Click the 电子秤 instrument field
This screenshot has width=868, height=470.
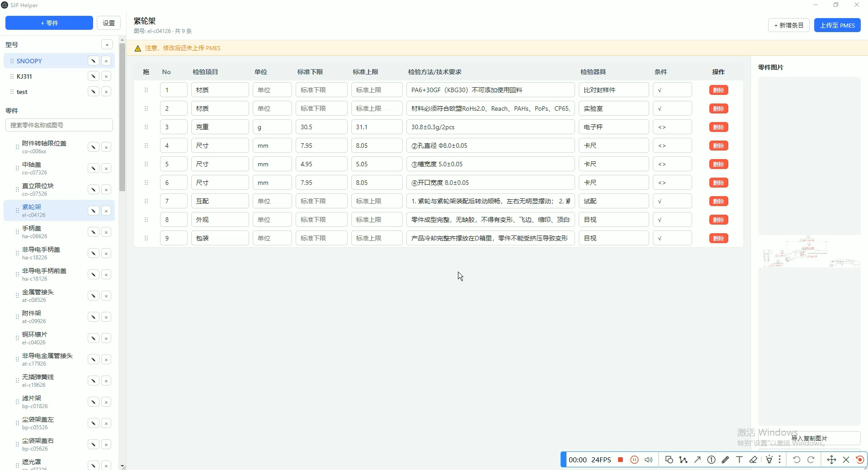coord(613,127)
